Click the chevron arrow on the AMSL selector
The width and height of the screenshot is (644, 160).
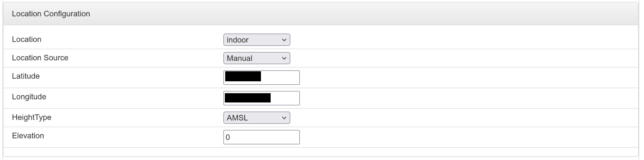[x=284, y=118]
